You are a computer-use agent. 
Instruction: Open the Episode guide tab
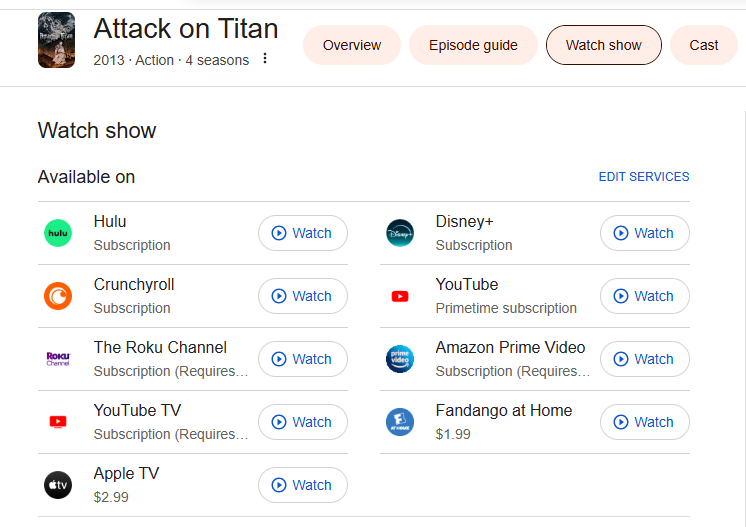473,45
